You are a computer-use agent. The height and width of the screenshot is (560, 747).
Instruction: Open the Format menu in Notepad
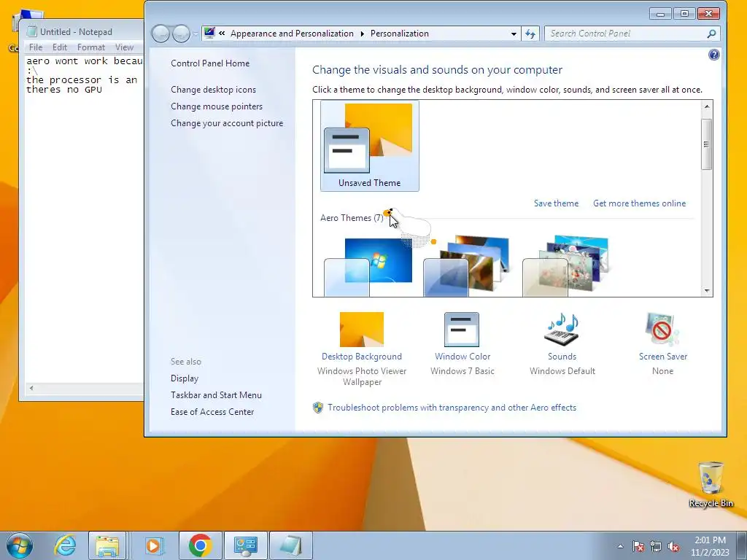pyautogui.click(x=91, y=47)
